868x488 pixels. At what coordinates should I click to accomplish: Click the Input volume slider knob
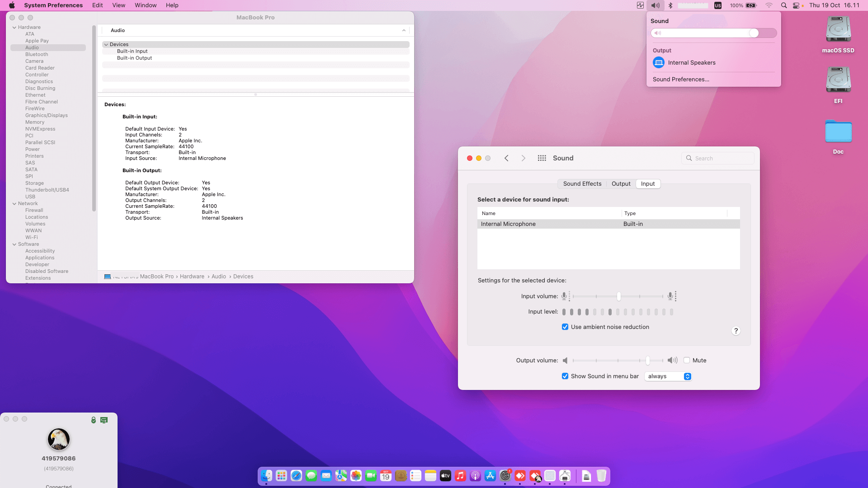pyautogui.click(x=618, y=296)
